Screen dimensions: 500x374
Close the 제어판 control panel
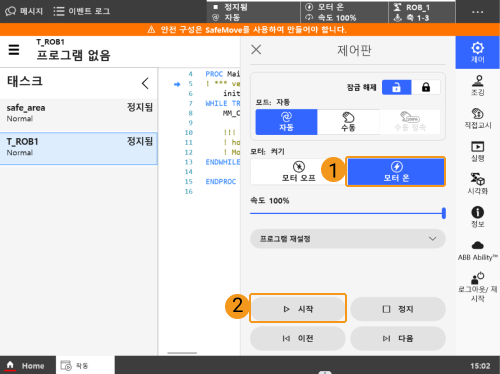256,50
